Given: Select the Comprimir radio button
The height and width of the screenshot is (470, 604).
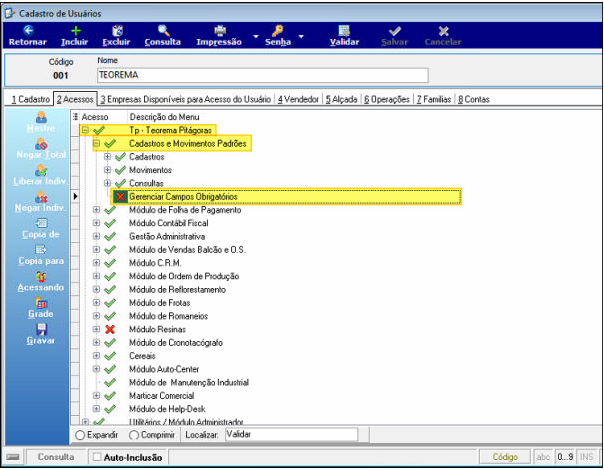Looking at the screenshot, I should pos(134,435).
